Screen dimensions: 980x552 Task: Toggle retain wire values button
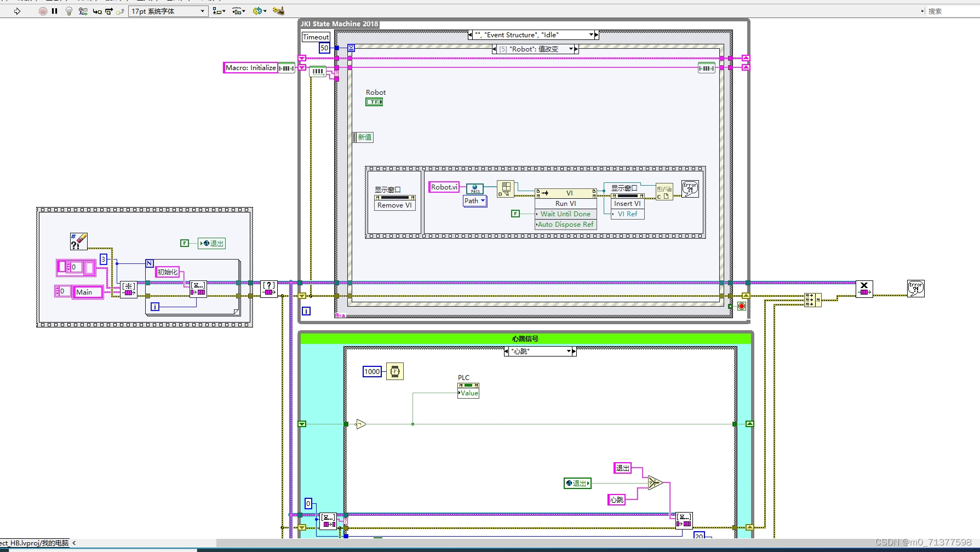83,11
